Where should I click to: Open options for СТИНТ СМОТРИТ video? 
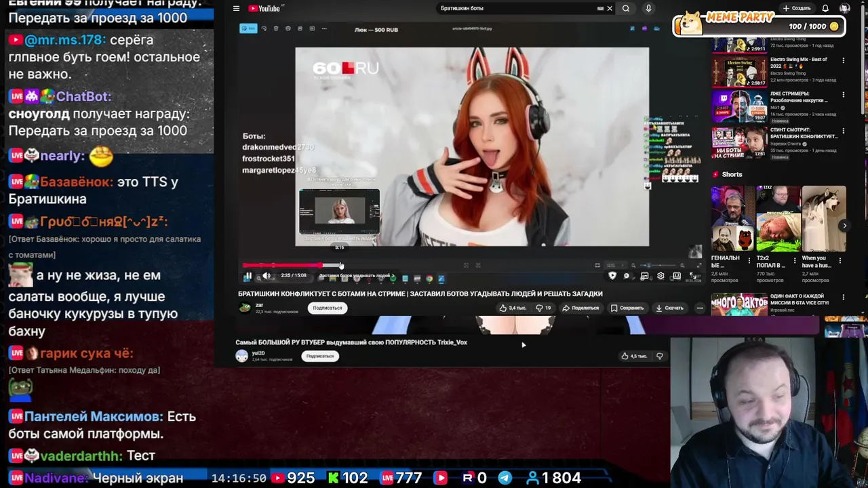point(844,131)
